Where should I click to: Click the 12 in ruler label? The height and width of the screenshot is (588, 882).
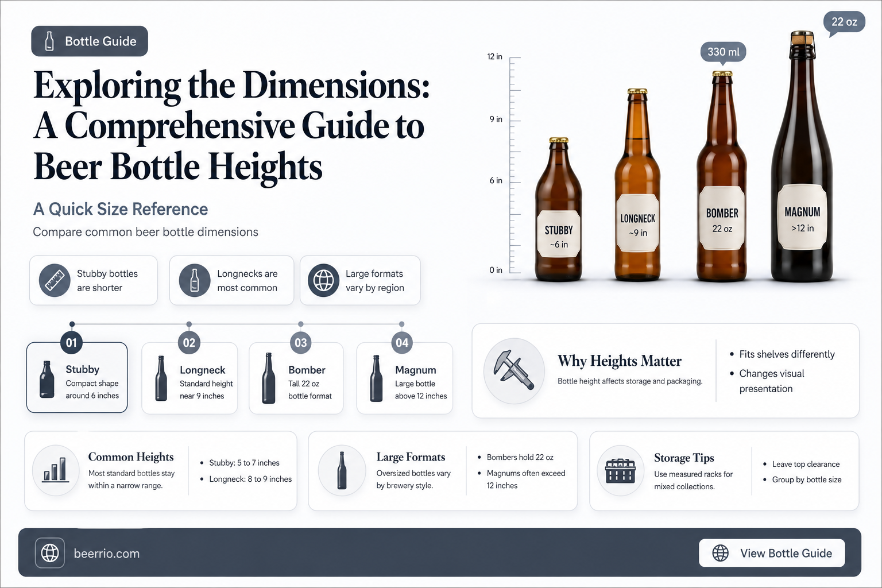pyautogui.click(x=494, y=56)
